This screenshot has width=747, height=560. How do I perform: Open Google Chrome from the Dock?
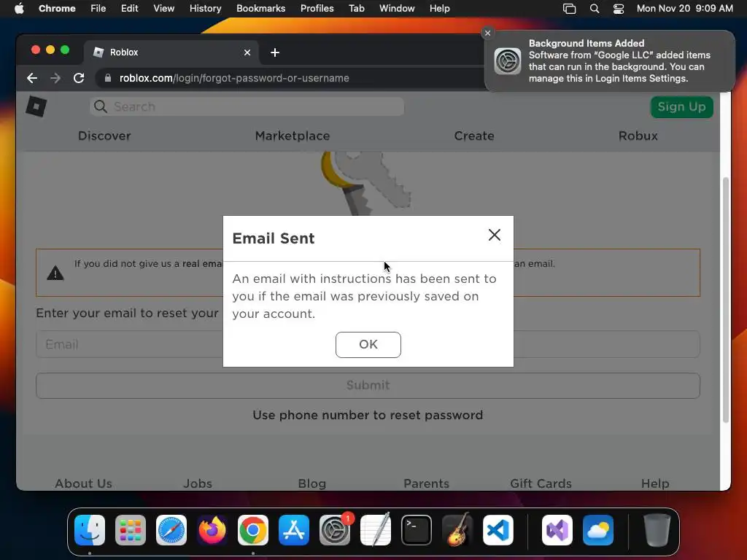[253, 530]
